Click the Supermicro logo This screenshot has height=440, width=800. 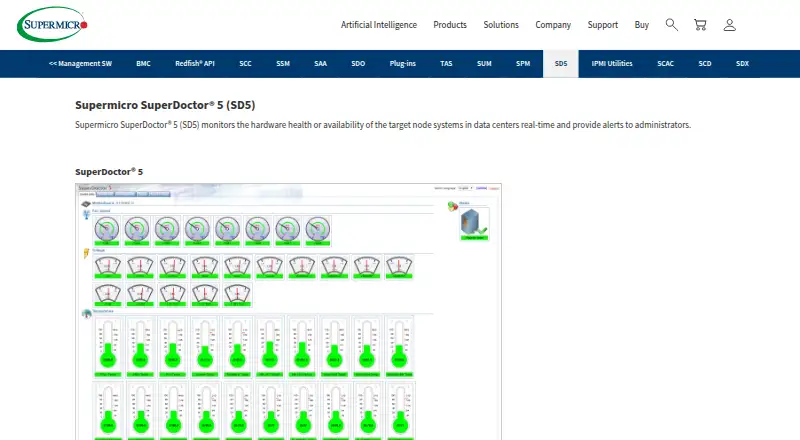coord(52,24)
